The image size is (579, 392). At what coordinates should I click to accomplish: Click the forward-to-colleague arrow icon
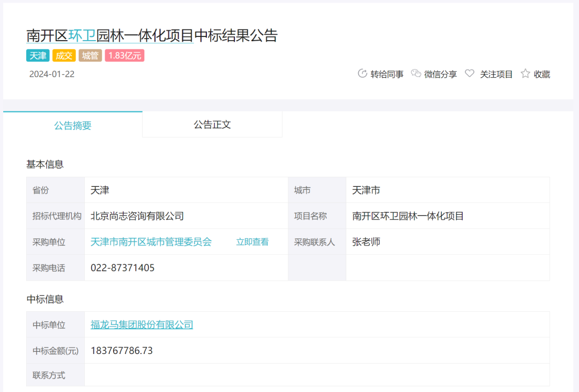tap(362, 73)
